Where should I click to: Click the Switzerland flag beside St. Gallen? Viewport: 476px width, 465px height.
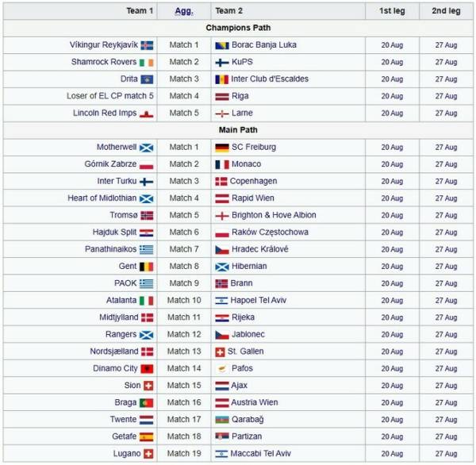pyautogui.click(x=220, y=352)
